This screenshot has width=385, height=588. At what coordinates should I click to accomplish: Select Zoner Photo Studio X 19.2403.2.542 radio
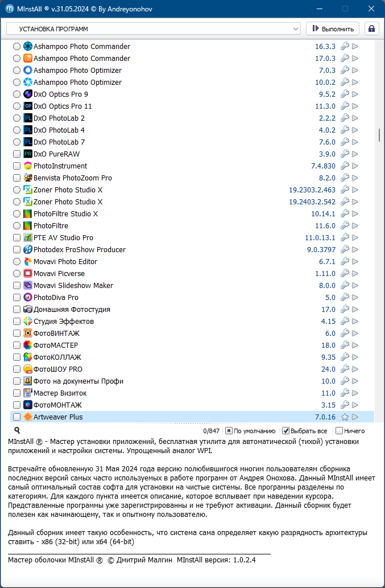coord(16,202)
